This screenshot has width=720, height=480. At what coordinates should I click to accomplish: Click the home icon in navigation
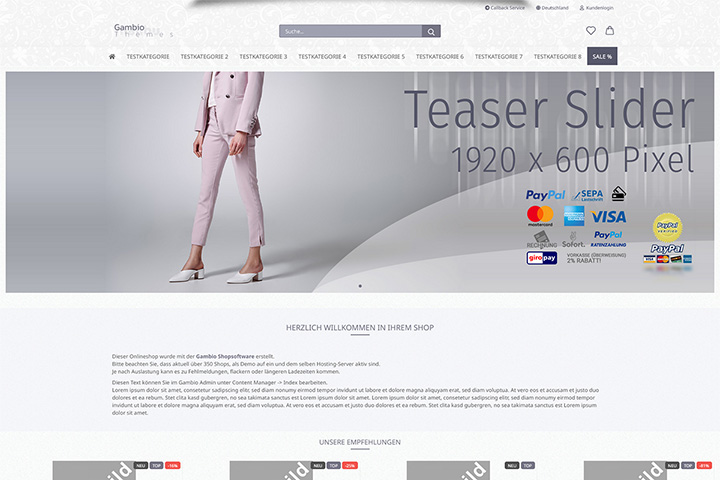point(112,56)
